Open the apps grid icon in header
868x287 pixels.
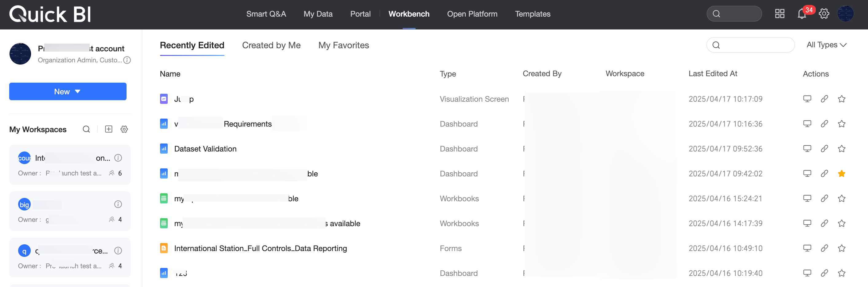pos(780,14)
